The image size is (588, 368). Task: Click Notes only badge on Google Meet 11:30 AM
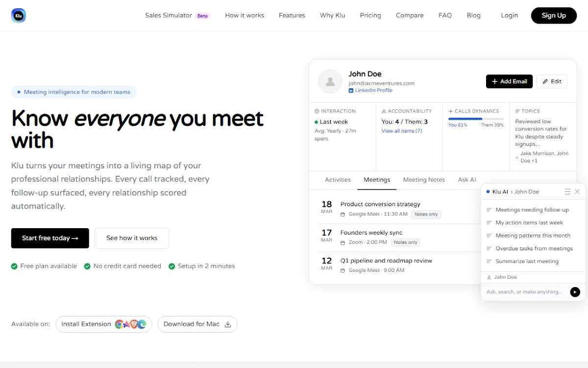coord(426,214)
